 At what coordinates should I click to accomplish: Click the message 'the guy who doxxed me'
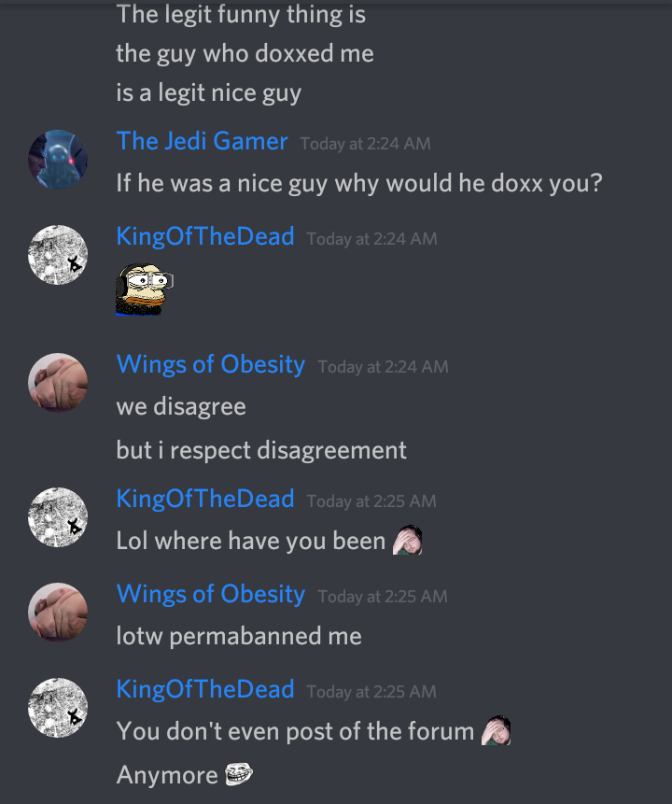(245, 54)
